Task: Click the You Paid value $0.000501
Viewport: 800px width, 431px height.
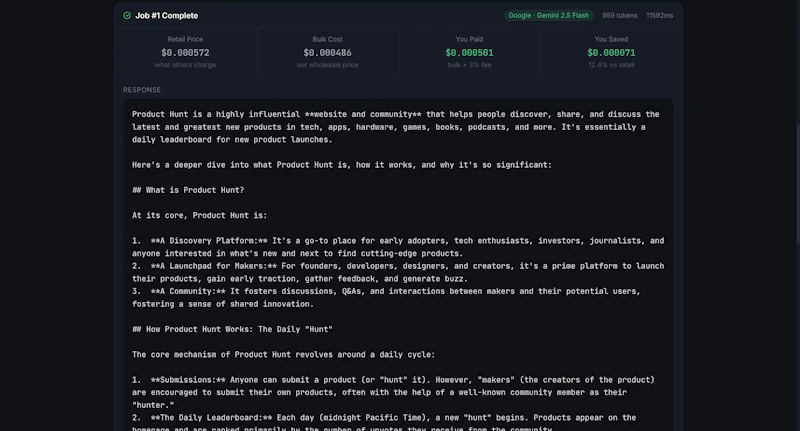Action: click(x=469, y=53)
